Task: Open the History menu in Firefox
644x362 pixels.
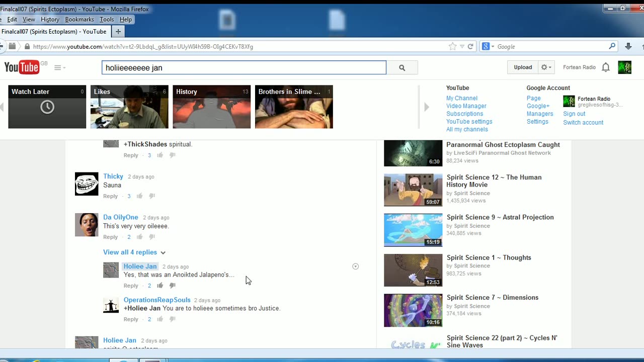Action: tap(50, 20)
